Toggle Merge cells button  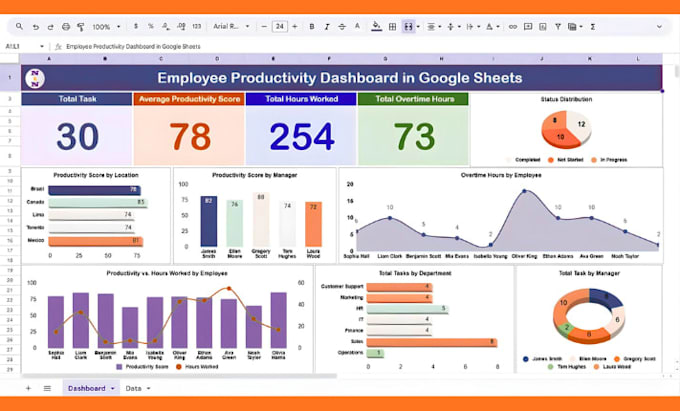[x=408, y=26]
